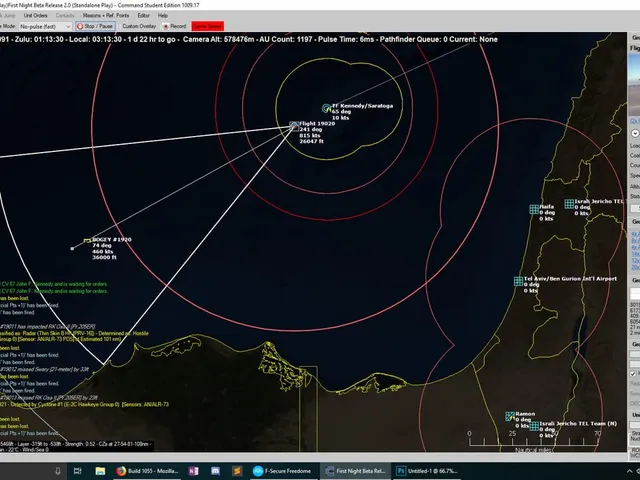Open the Unit Orders menu
640x480 pixels.
[x=36, y=16]
